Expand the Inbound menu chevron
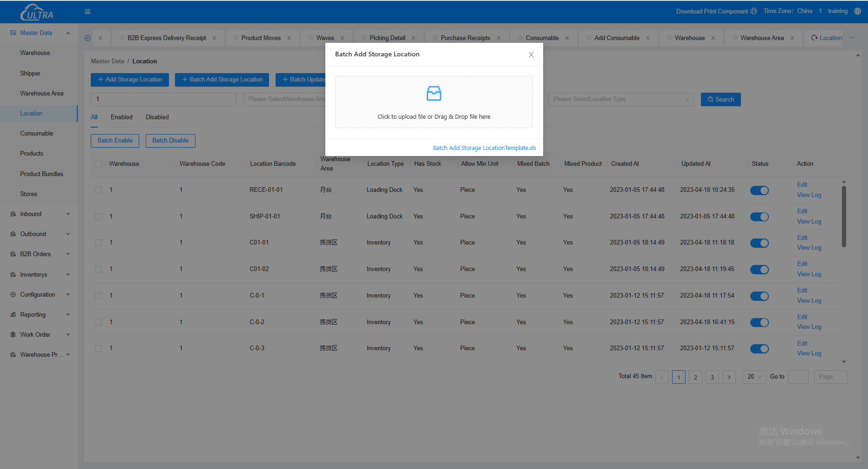Screen dimensions: 868x469 (68, 214)
